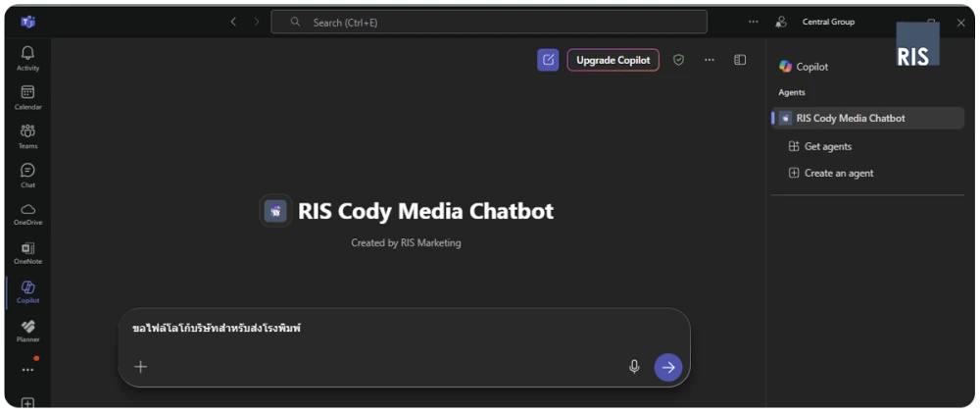Toggle the side panel layout icon
The width and height of the screenshot is (980, 415).
coord(740,60)
